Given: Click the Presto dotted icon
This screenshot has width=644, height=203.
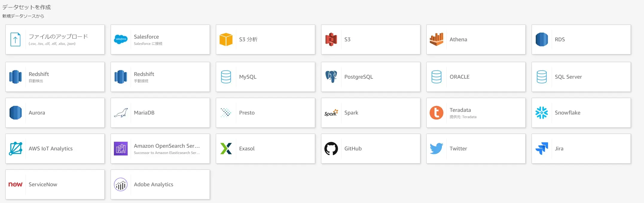Looking at the screenshot, I should coord(226,113).
